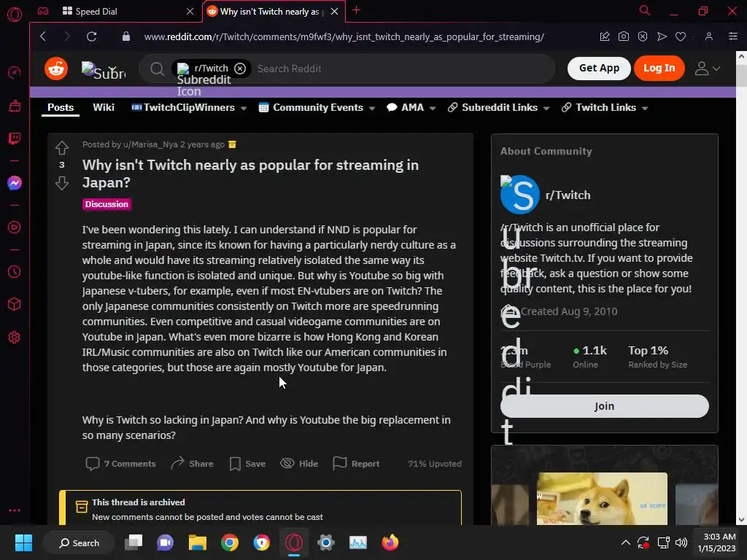
Task: Click the Reddit home logo
Action: pos(56,69)
